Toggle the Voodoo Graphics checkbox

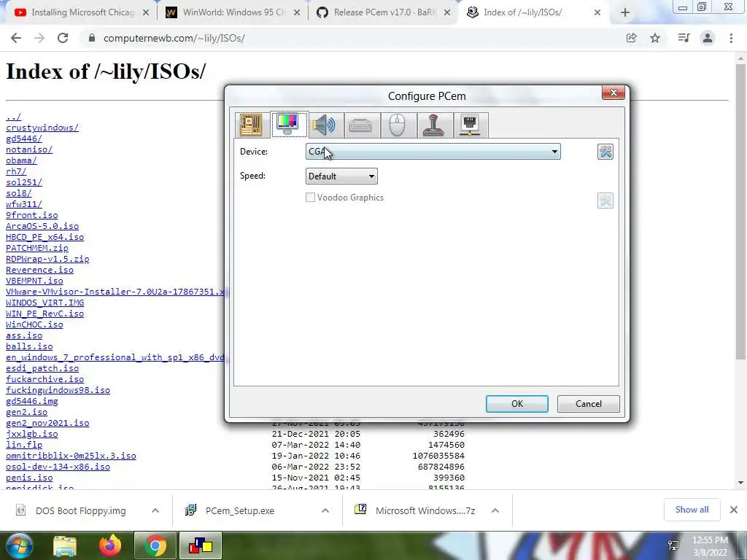point(310,197)
